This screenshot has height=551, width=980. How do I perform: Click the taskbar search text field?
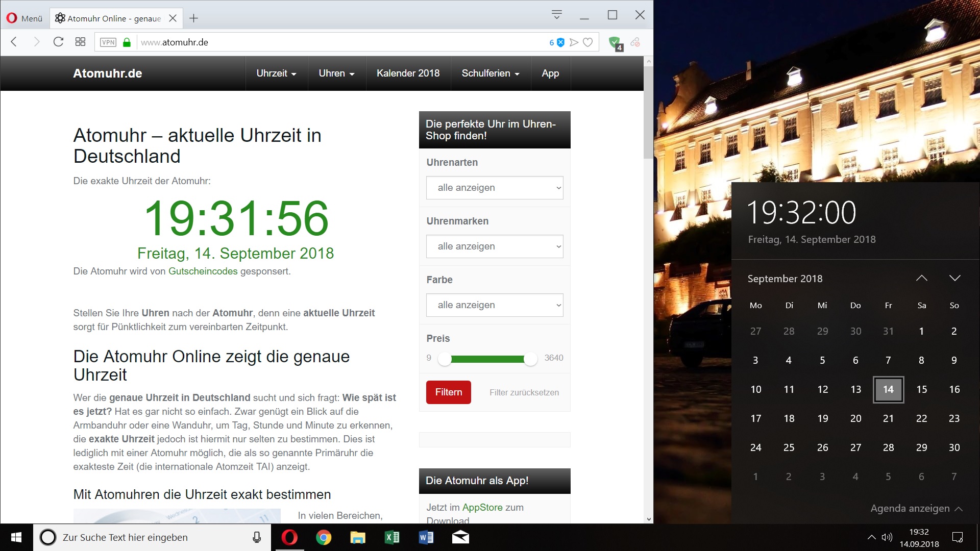[153, 537]
